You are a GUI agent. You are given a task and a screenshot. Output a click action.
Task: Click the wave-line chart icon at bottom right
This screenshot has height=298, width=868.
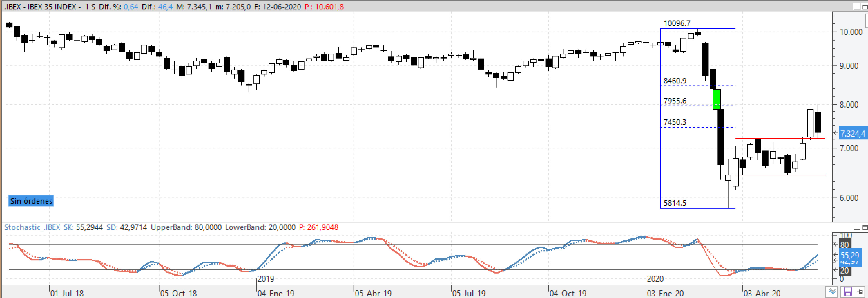click(x=832, y=291)
